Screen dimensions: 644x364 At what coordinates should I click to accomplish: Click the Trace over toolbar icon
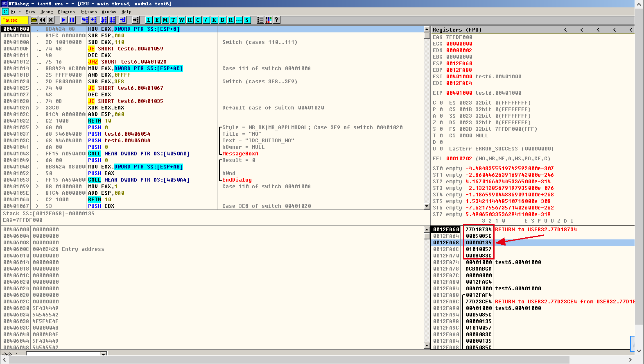click(x=113, y=20)
